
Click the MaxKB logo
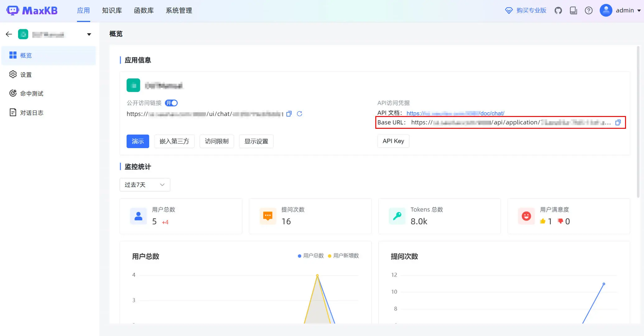32,11
